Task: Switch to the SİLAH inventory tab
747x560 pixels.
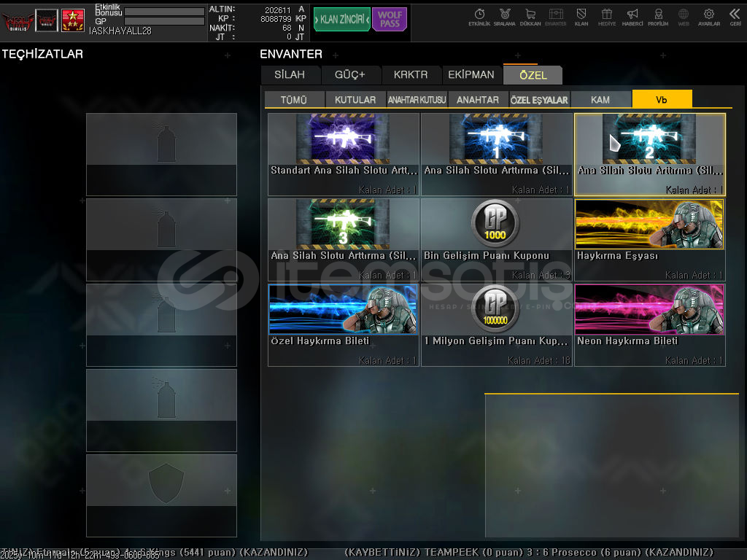Action: coord(290,75)
